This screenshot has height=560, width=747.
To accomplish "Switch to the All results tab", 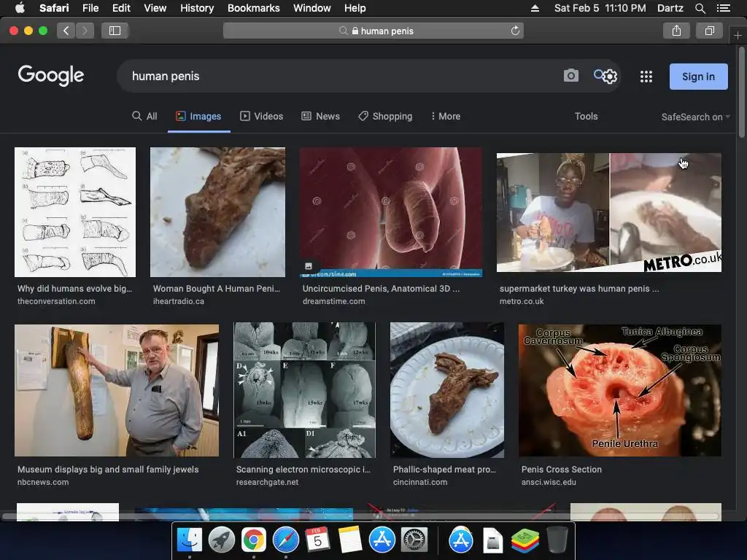I will [x=144, y=116].
